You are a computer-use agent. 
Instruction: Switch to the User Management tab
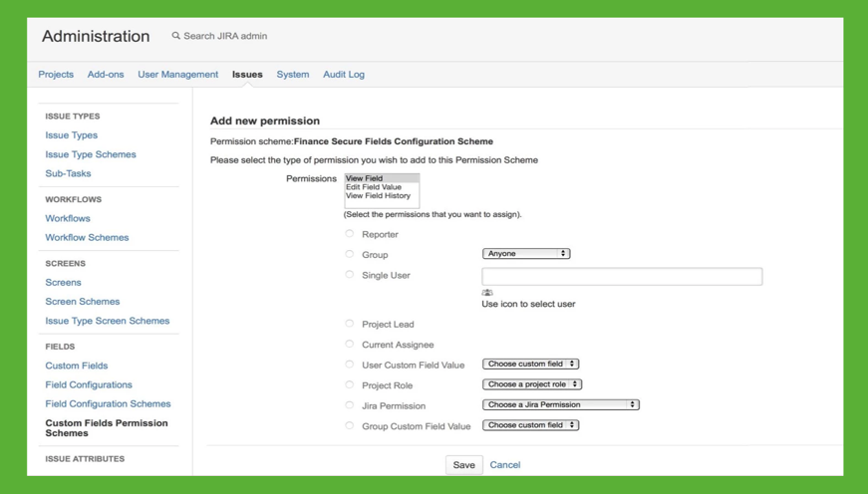pos(177,75)
